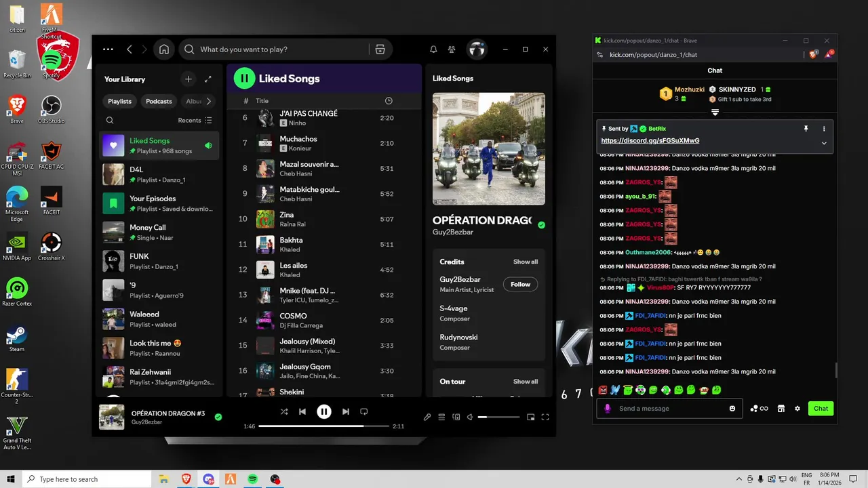Open Spotify notifications bell
This screenshot has width=868, height=488.
click(433, 49)
